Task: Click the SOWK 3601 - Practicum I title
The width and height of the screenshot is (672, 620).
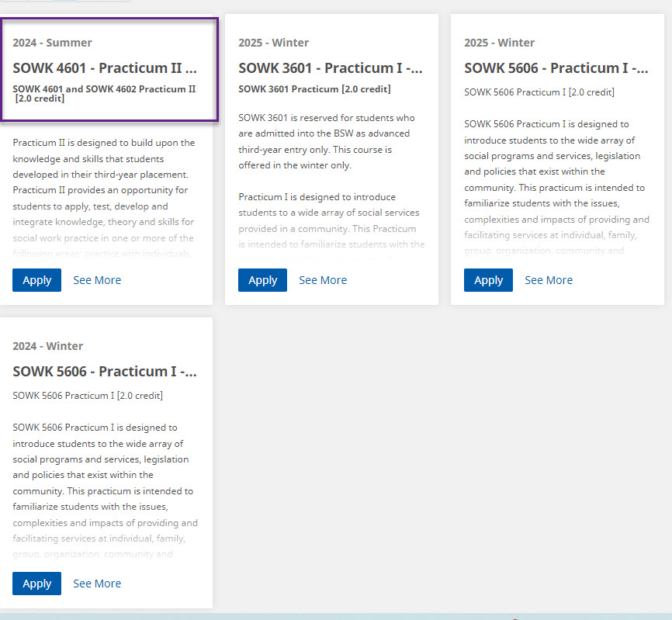Action: (331, 68)
